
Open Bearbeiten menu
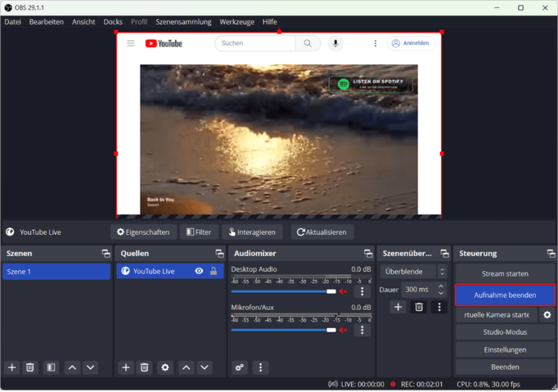(x=46, y=22)
